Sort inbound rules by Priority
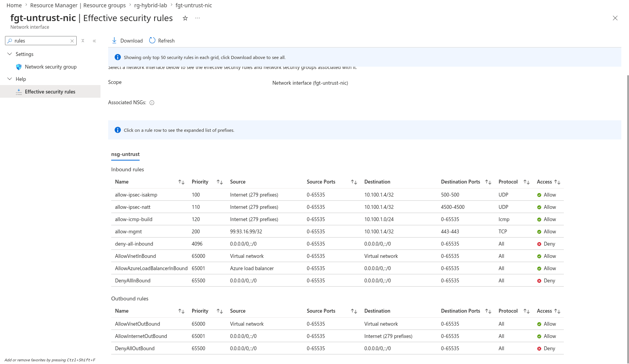The width and height of the screenshot is (629, 364). click(220, 182)
